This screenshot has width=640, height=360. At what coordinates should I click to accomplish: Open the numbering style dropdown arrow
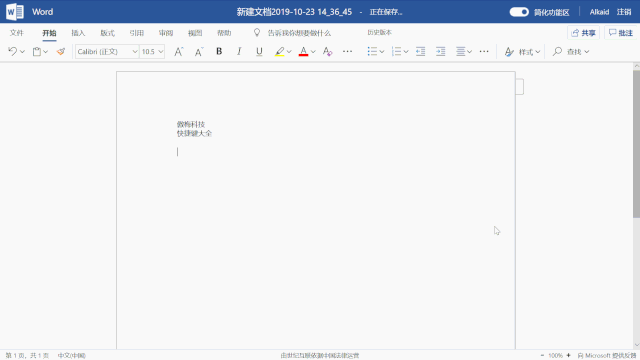click(406, 52)
